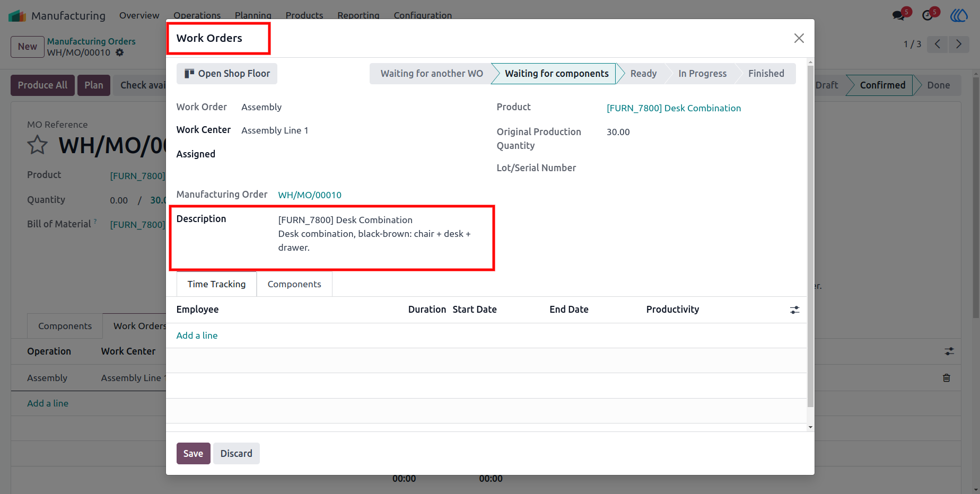Click the Manufacturing app logo icon
980x494 pixels.
(17, 15)
